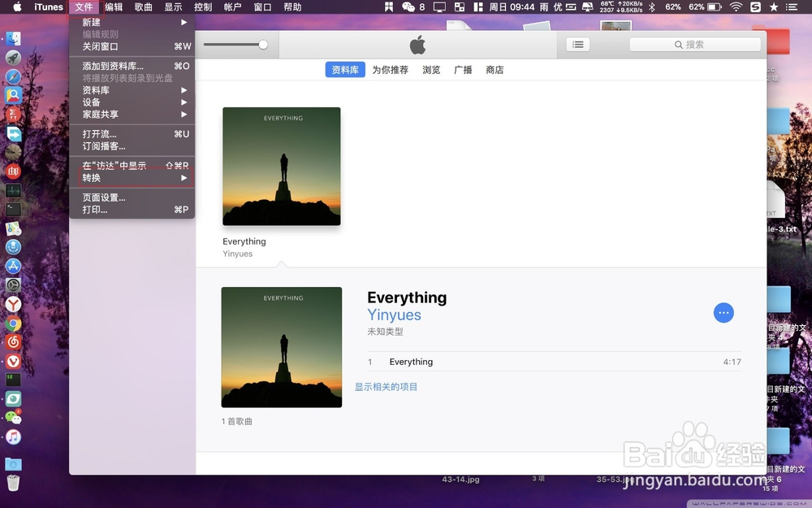
Task: Click the 显示相关的项目 link
Action: click(x=386, y=387)
